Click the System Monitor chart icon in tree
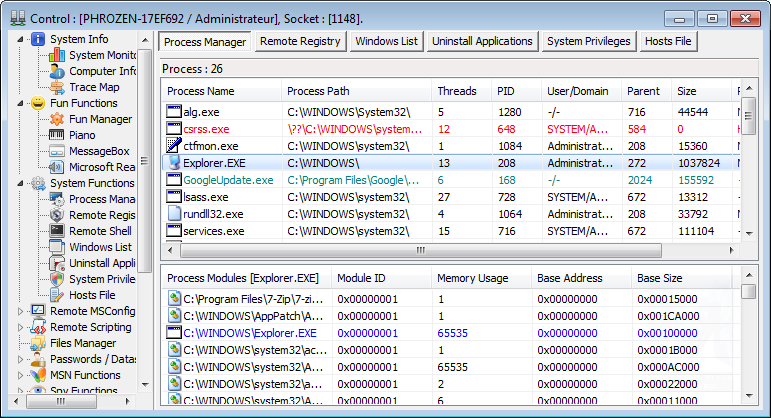 point(57,55)
